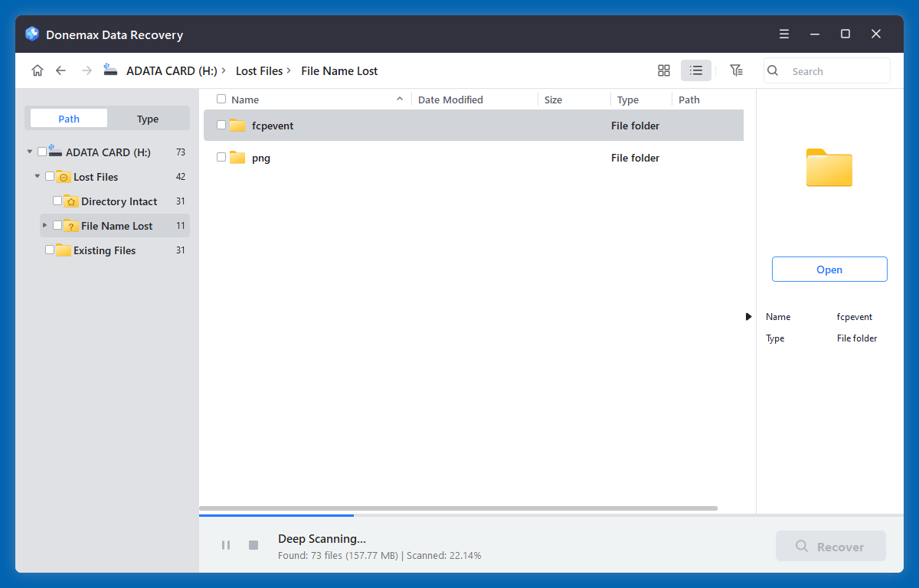Expand the File Name Lost node

click(44, 225)
